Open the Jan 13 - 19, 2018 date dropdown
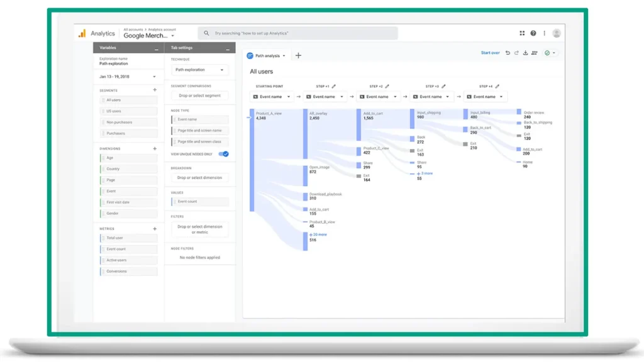The width and height of the screenshot is (644, 362). 128,75
